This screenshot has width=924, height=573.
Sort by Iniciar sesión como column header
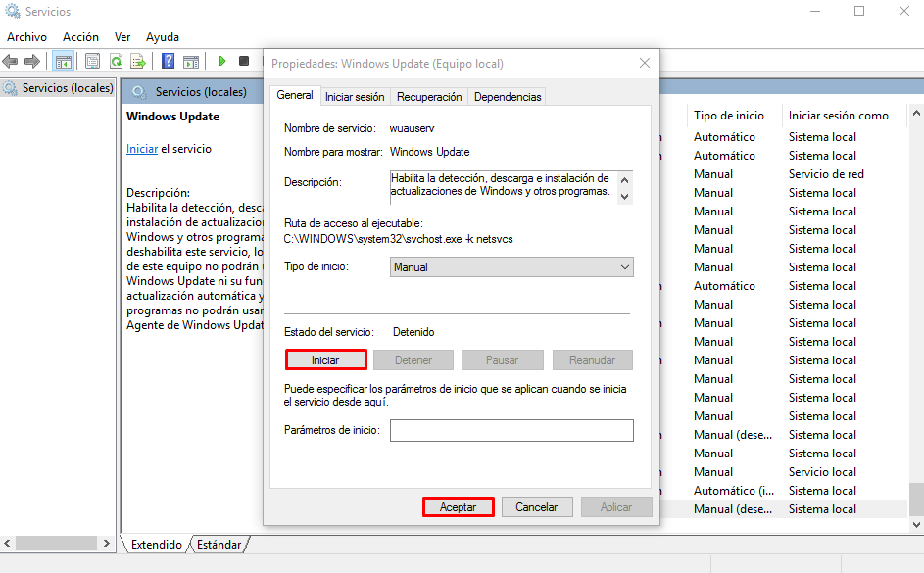[844, 116]
